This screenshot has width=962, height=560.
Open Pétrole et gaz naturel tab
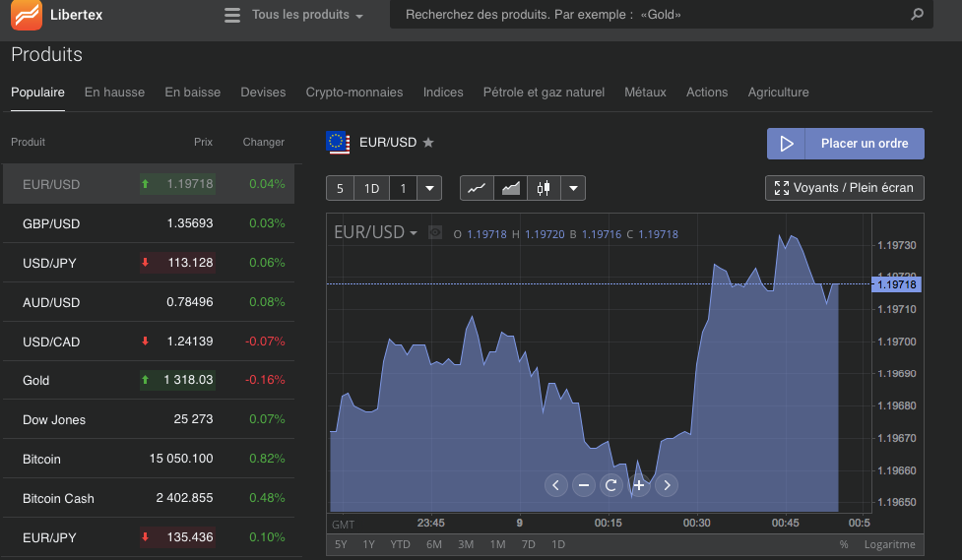click(x=544, y=92)
